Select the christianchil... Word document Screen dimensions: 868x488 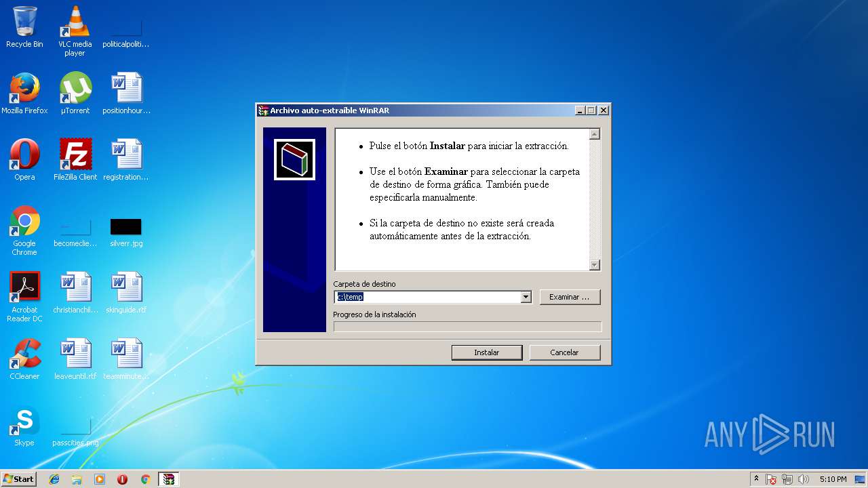point(75,293)
